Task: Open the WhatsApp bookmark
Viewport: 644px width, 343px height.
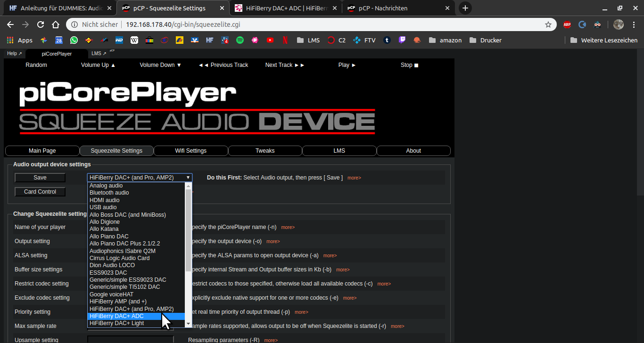Action: 74,40
